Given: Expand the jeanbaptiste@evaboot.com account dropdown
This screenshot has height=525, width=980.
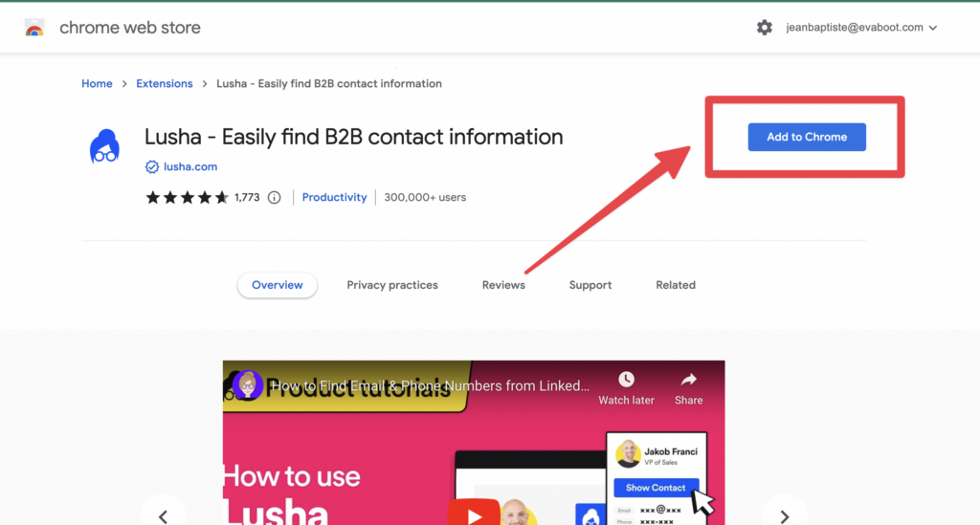Looking at the screenshot, I should pyautogui.click(x=862, y=28).
